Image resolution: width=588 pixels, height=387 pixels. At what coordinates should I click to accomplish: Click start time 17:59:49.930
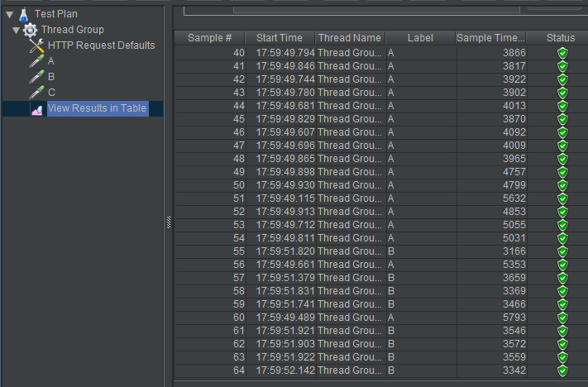[x=285, y=185]
